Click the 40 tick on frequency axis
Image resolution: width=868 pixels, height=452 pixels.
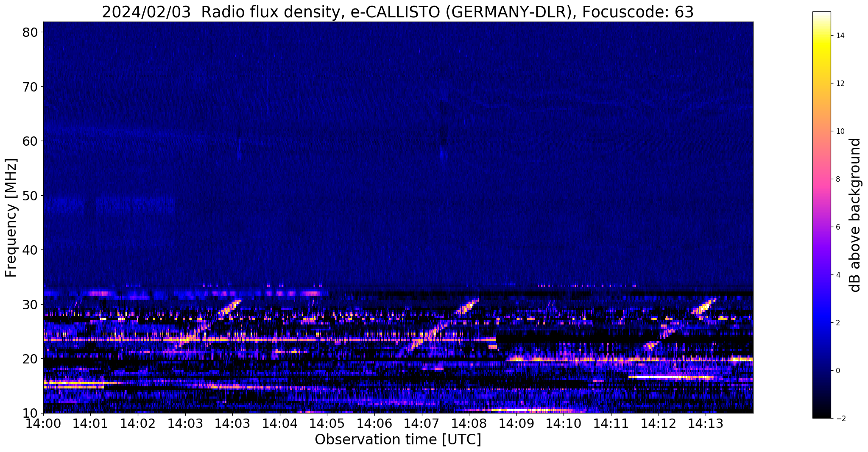pyautogui.click(x=31, y=250)
